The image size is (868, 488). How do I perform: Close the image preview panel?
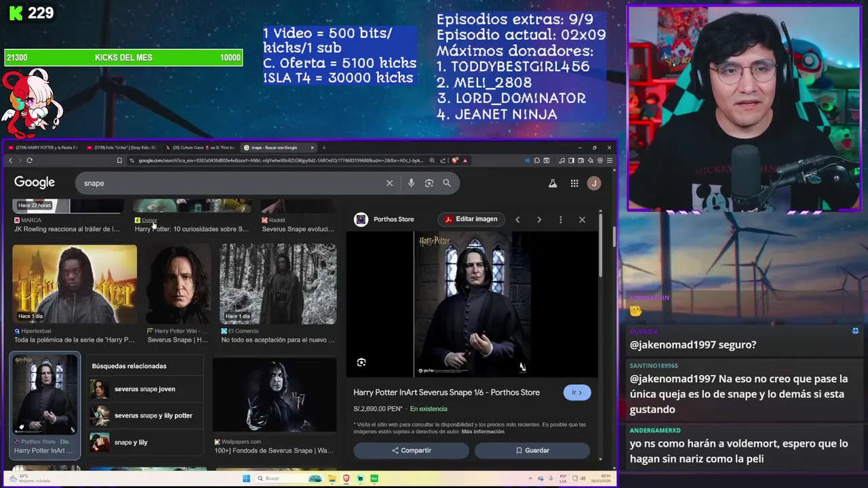pyautogui.click(x=582, y=220)
